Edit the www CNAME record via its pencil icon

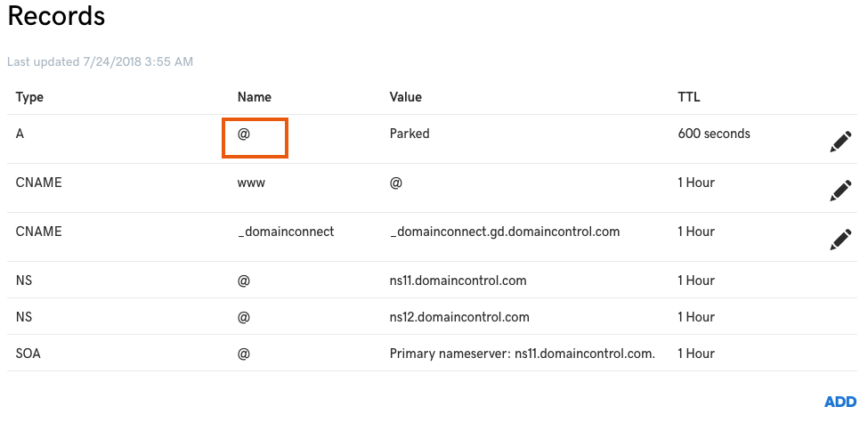point(840,191)
